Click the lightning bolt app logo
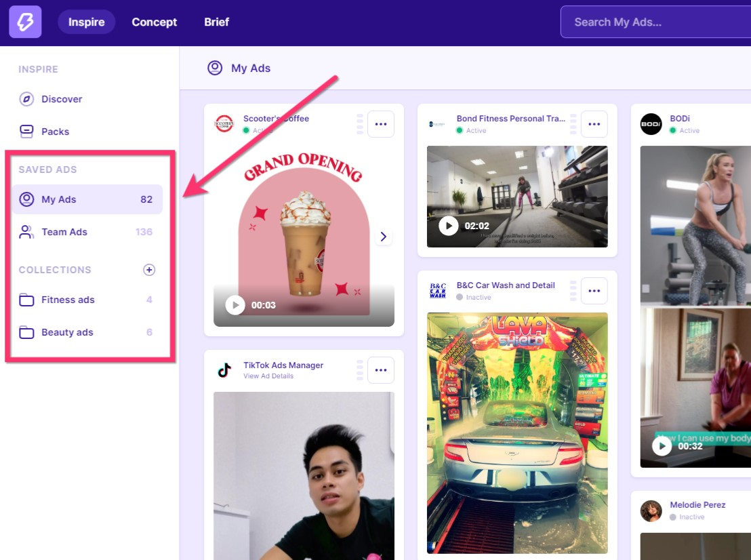 tap(25, 22)
